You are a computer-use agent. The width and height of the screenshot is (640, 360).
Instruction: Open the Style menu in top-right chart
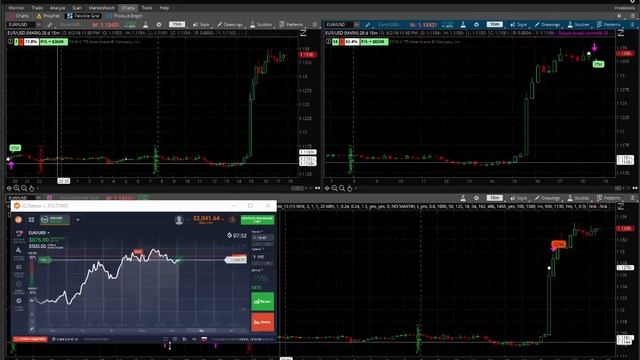tap(519, 24)
